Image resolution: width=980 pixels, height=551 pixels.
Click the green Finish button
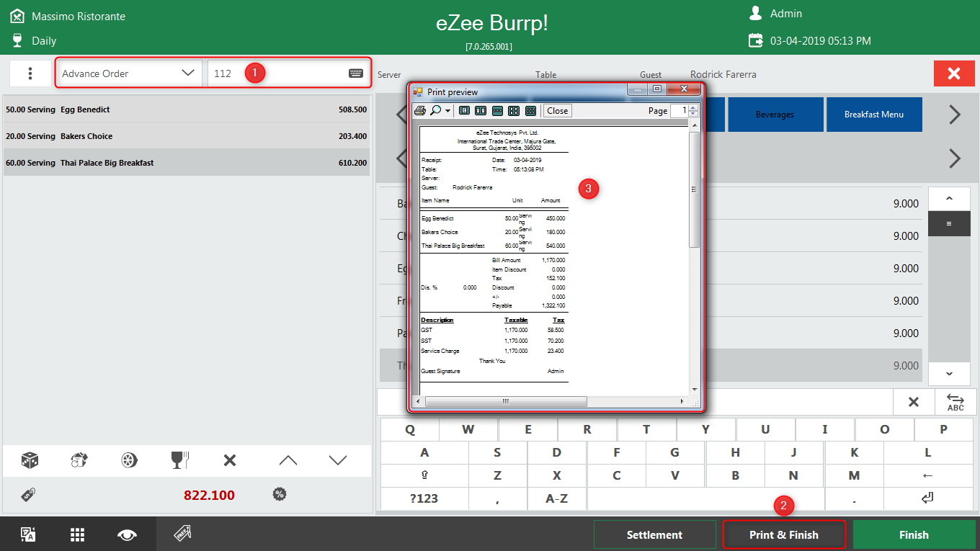(x=914, y=534)
